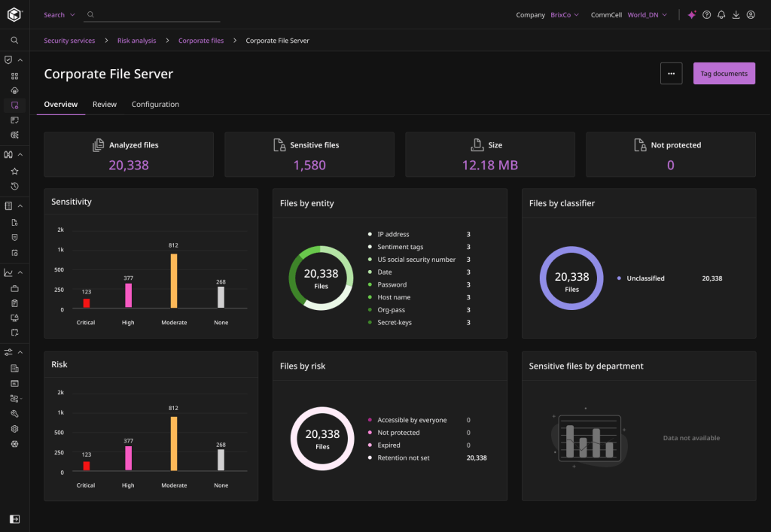This screenshot has height=532, width=771.
Task: Go to Risk analysis breadcrumb link
Action: [x=136, y=41]
